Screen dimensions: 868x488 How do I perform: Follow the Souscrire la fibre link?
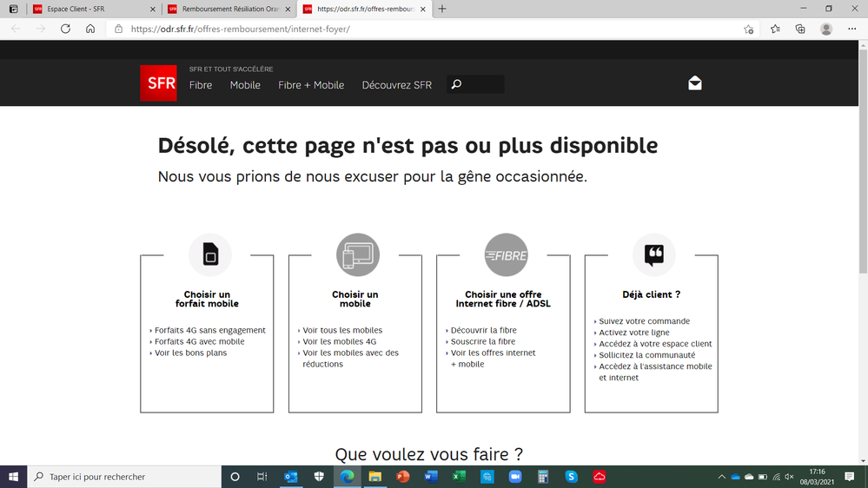[x=482, y=341]
